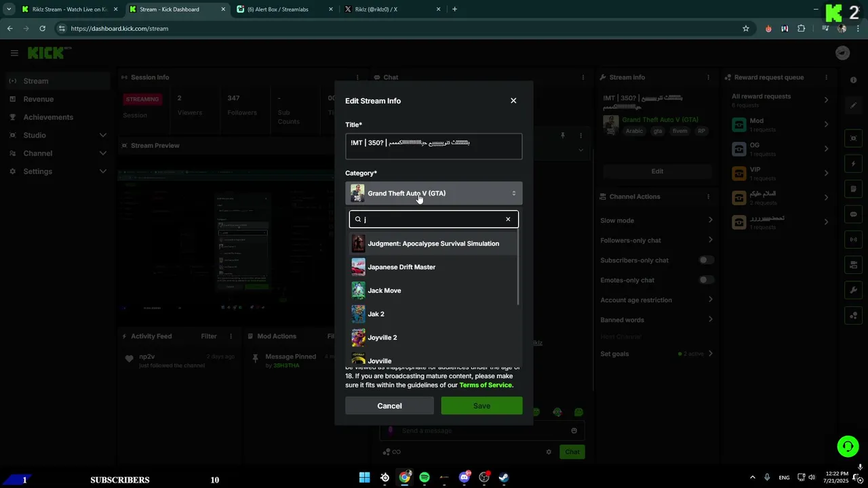
Task: Click the green Chat send button
Action: pos(572,452)
